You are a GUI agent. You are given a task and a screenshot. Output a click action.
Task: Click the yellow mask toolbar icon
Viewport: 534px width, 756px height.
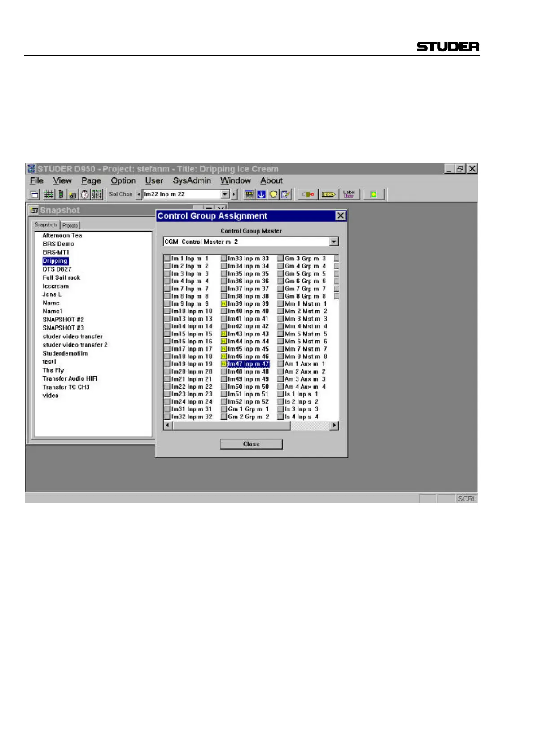pyautogui.click(x=273, y=194)
